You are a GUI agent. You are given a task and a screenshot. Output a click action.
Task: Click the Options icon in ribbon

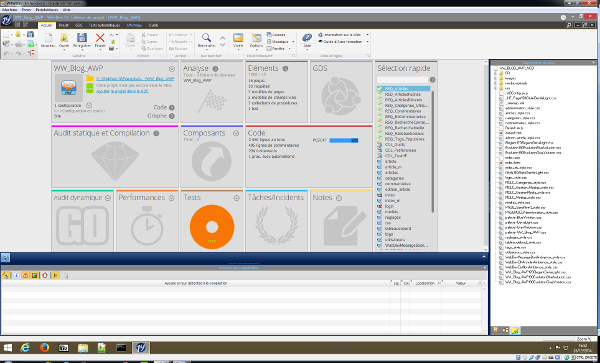(256, 37)
